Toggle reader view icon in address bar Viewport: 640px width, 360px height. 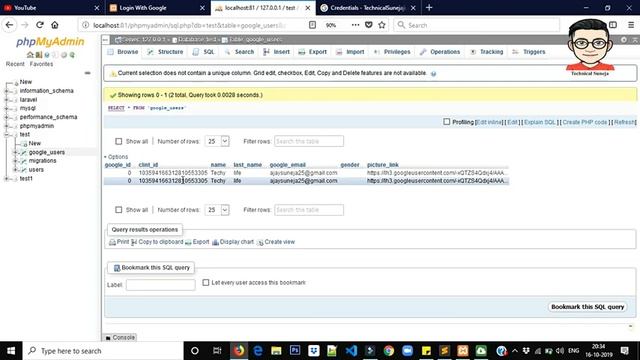click(312, 25)
